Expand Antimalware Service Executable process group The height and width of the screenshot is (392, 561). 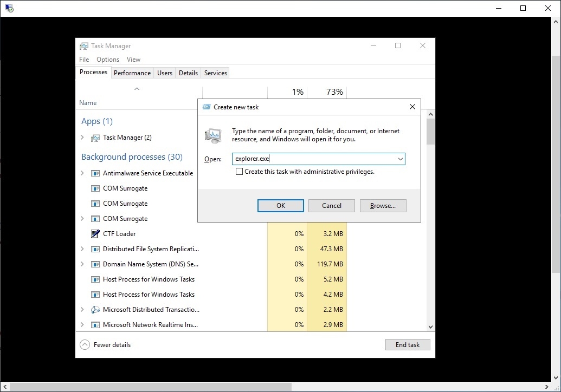point(82,173)
